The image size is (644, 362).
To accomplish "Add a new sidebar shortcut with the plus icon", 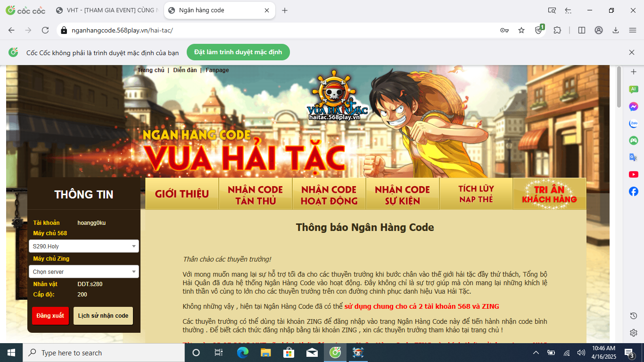I will point(634,72).
